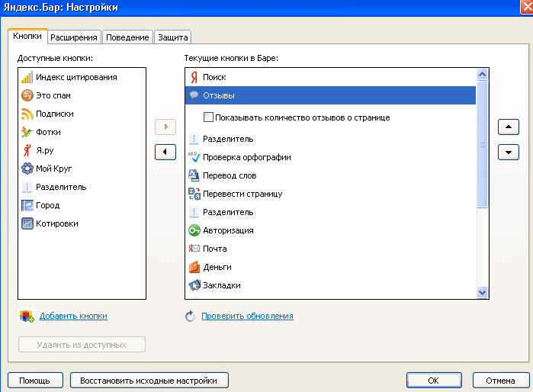Remove selected button using left arrow
Viewport: 533px width, 392px height.
(165, 152)
